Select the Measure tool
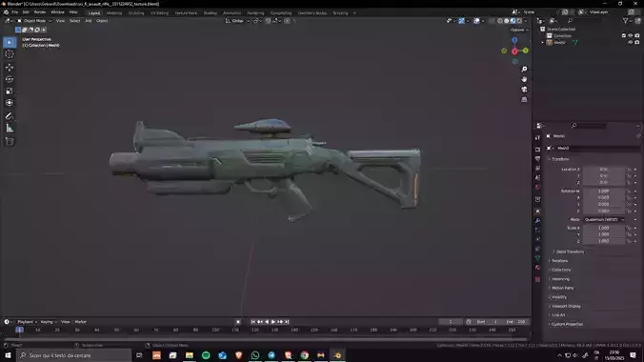The width and height of the screenshot is (644, 362). (10, 129)
